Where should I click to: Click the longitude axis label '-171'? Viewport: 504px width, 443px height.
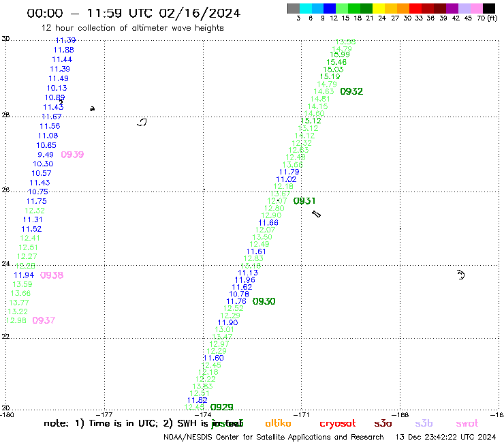click(x=302, y=415)
